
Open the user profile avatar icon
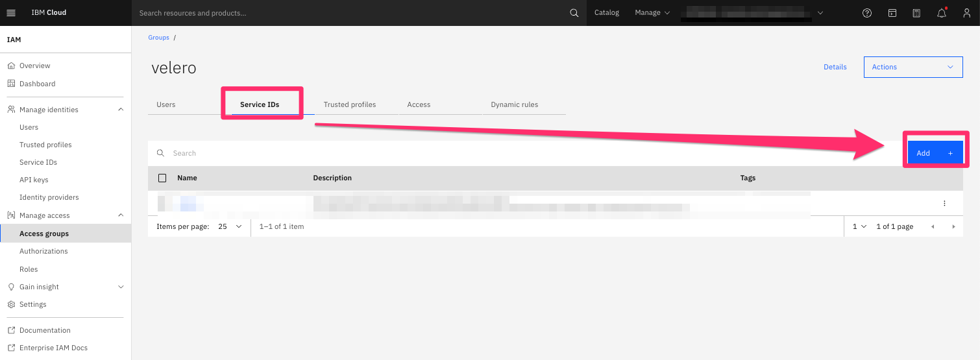(x=966, y=13)
